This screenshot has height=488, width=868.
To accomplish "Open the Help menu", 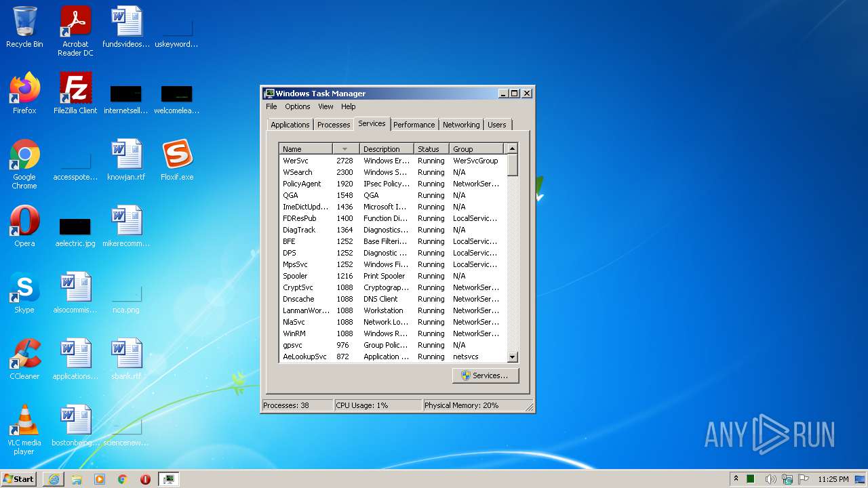I will tap(348, 106).
